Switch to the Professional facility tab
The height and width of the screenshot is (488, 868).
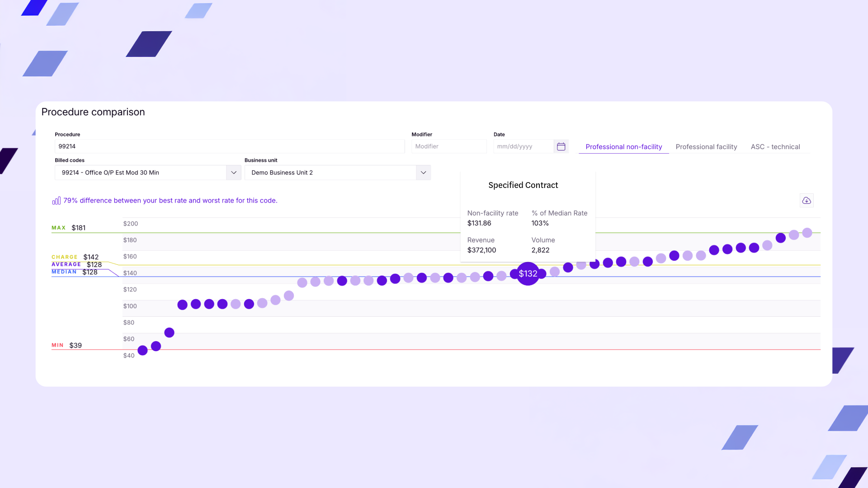pyautogui.click(x=706, y=146)
